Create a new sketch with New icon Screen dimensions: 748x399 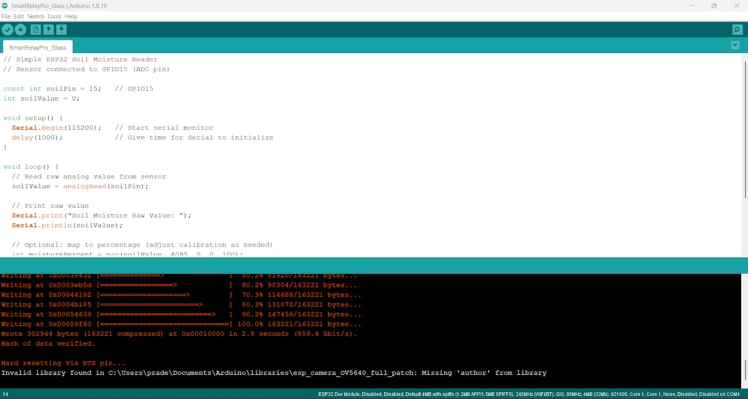pos(35,30)
